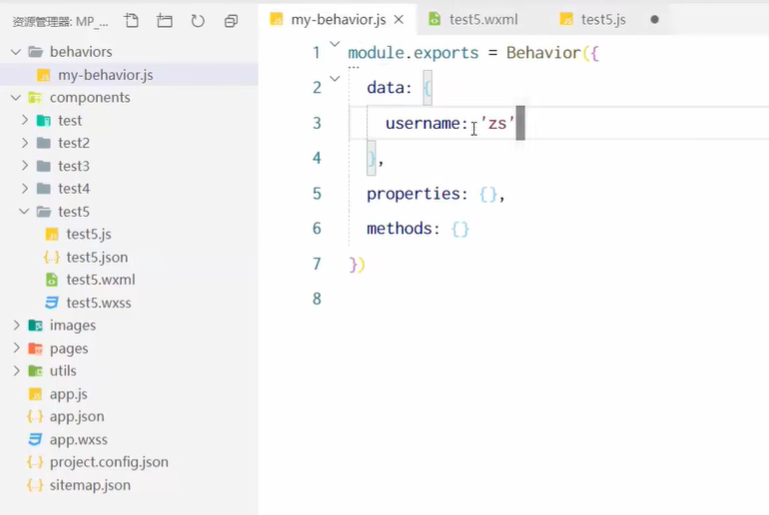Switch to the test5.wxml tab
The width and height of the screenshot is (769, 515).
tap(483, 20)
